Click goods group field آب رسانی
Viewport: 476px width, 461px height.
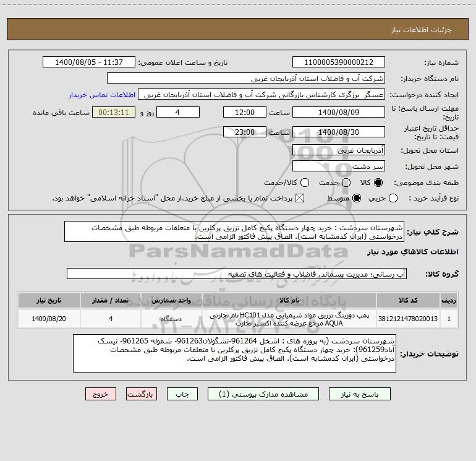[237, 274]
